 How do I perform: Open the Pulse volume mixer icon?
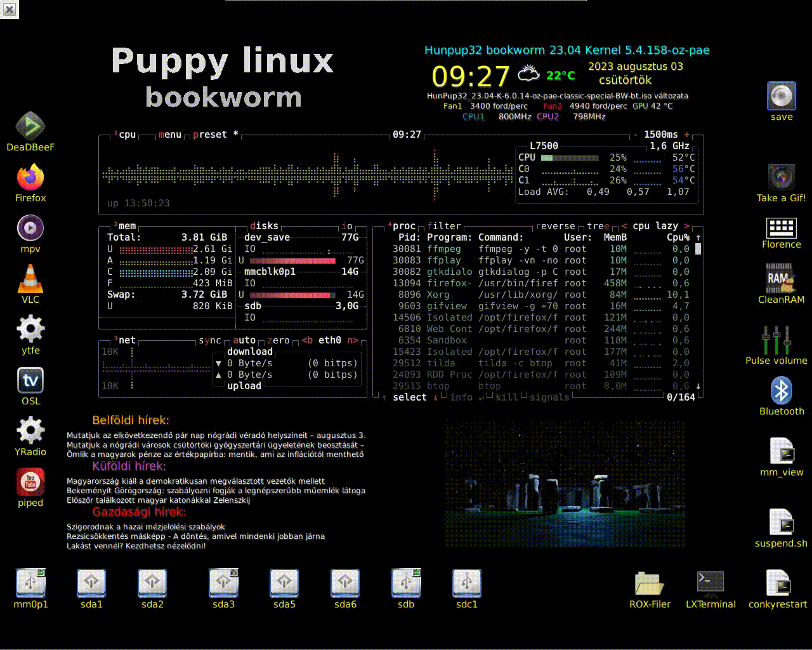click(x=776, y=340)
